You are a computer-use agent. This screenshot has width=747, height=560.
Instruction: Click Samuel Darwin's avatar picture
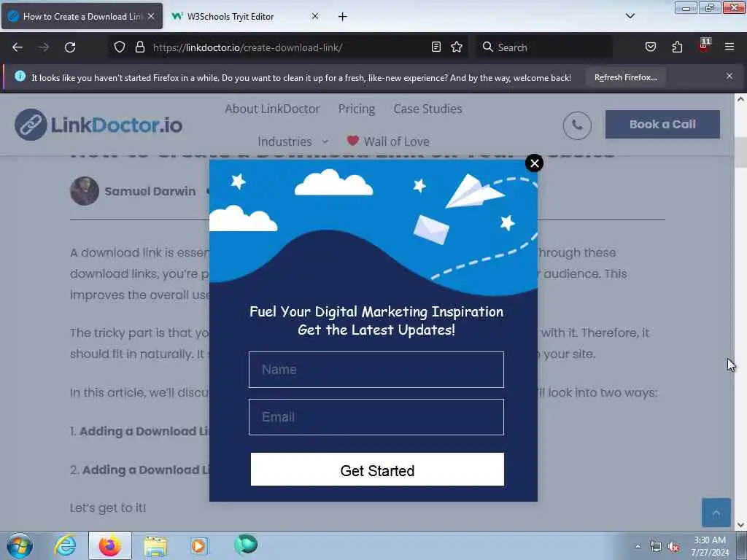click(x=85, y=191)
